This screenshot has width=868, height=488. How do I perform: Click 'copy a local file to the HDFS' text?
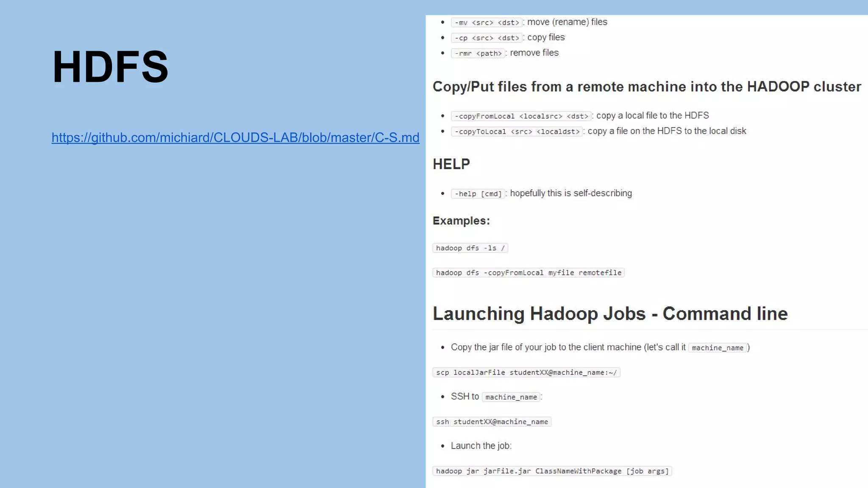653,116
